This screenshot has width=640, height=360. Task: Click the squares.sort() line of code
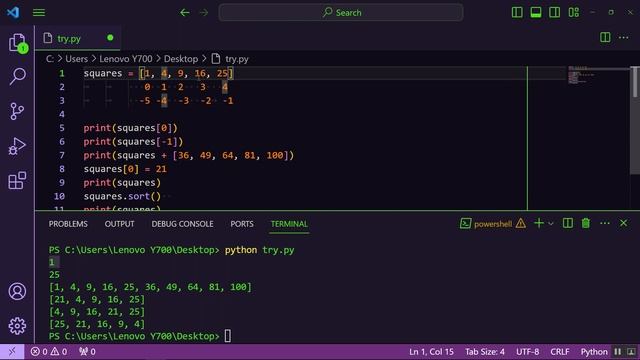[x=122, y=196]
